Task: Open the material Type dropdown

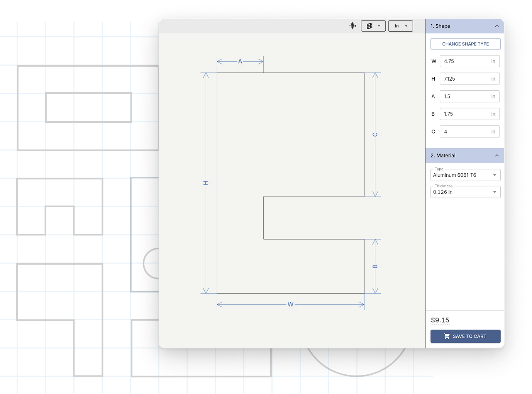Action: click(465, 175)
